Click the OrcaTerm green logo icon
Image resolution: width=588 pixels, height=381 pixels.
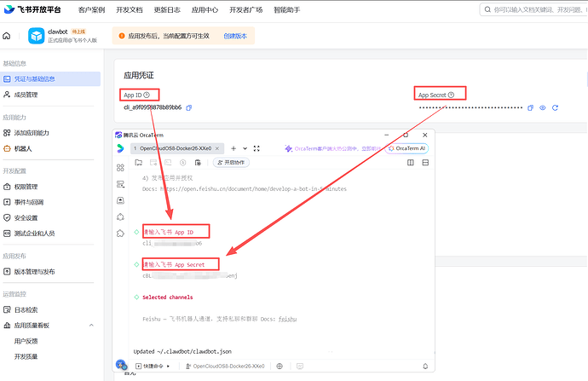(x=120, y=148)
